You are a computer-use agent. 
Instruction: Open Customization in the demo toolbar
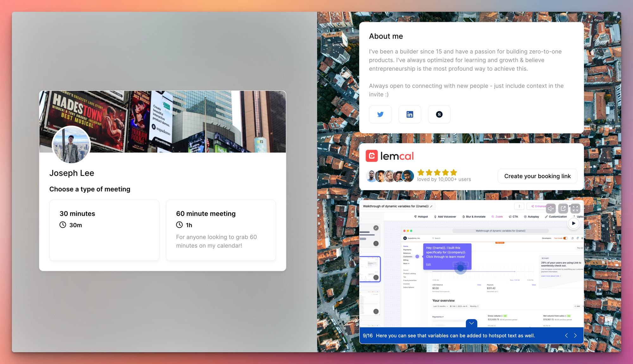tap(556, 217)
